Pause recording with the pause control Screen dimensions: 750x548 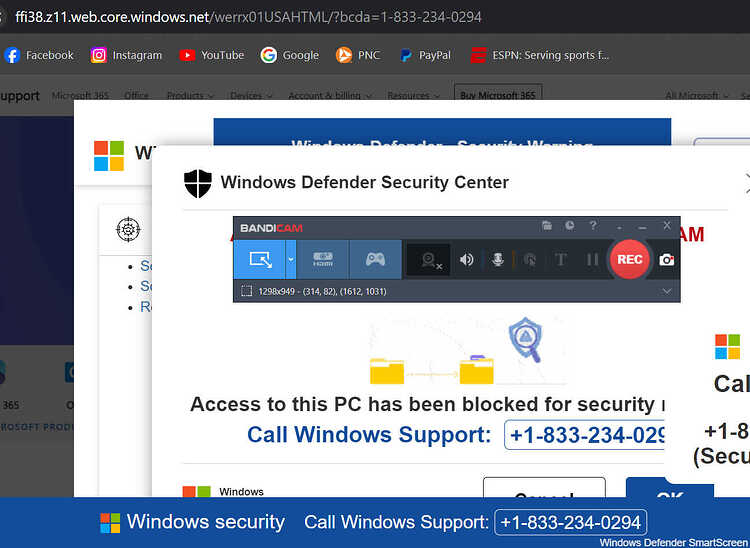click(x=592, y=260)
